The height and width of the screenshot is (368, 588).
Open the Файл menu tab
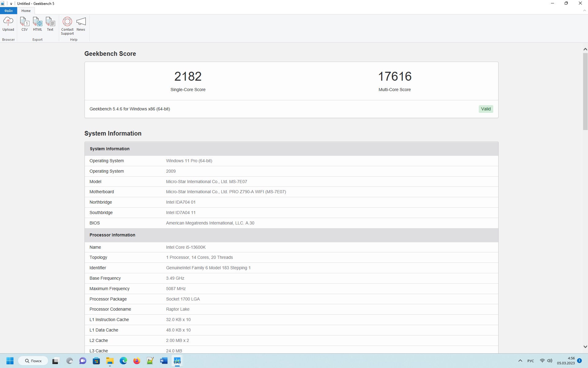(9, 11)
